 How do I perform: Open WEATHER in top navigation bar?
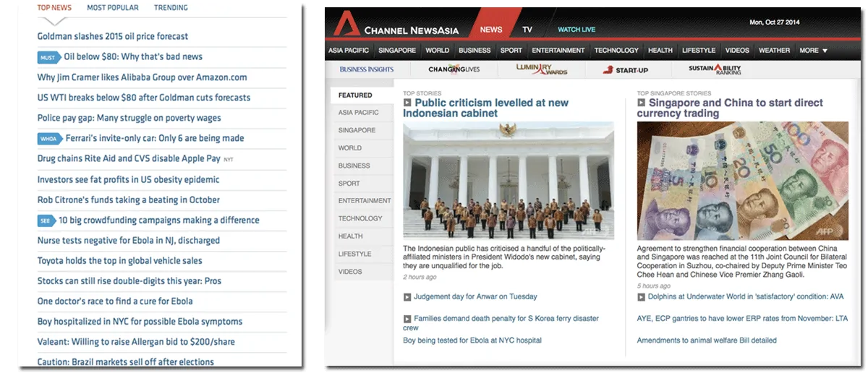click(x=774, y=51)
